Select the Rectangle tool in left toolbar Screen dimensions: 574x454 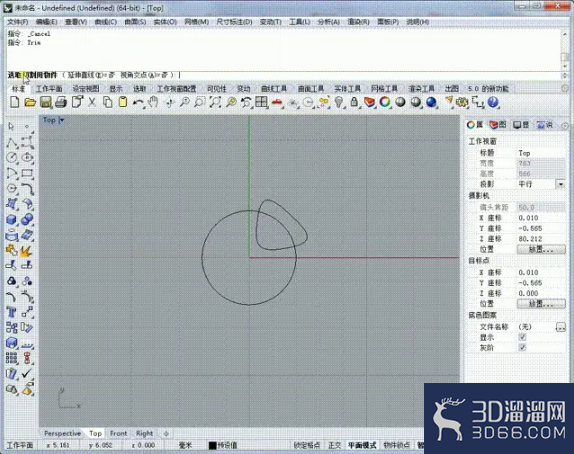[x=27, y=173]
